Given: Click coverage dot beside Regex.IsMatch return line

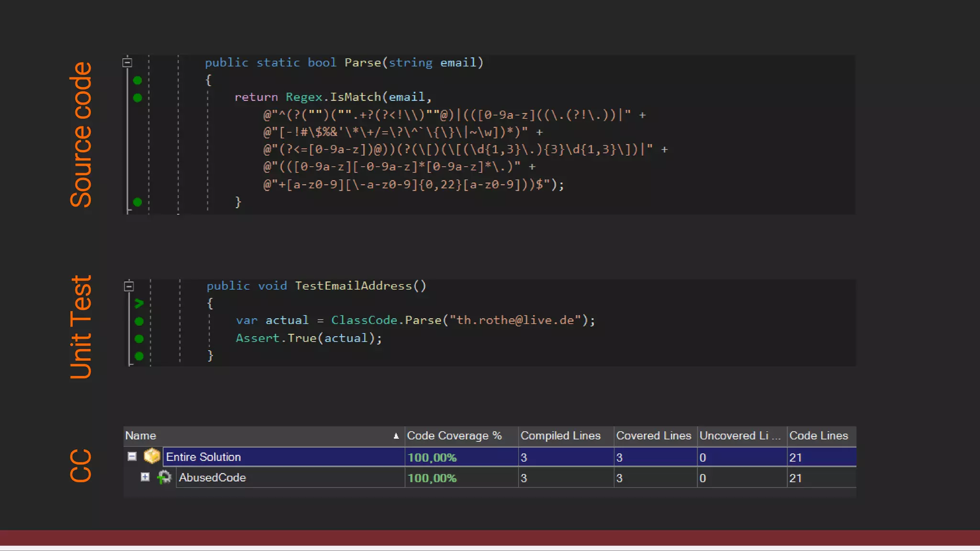Looking at the screenshot, I should [x=137, y=98].
